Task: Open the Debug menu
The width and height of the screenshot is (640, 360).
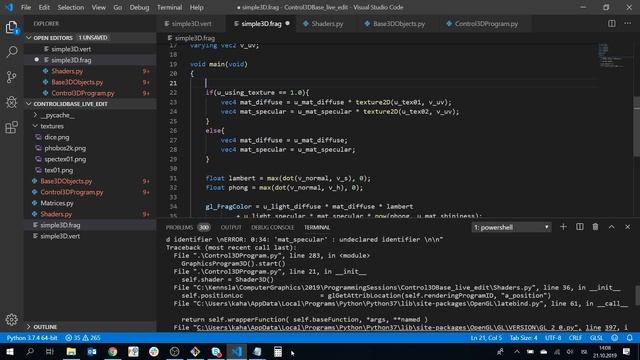Action: point(139,7)
